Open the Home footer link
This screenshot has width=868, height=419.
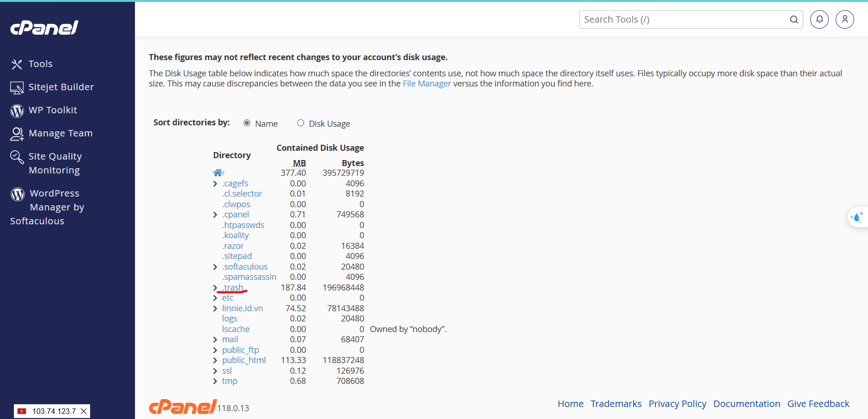[570, 404]
